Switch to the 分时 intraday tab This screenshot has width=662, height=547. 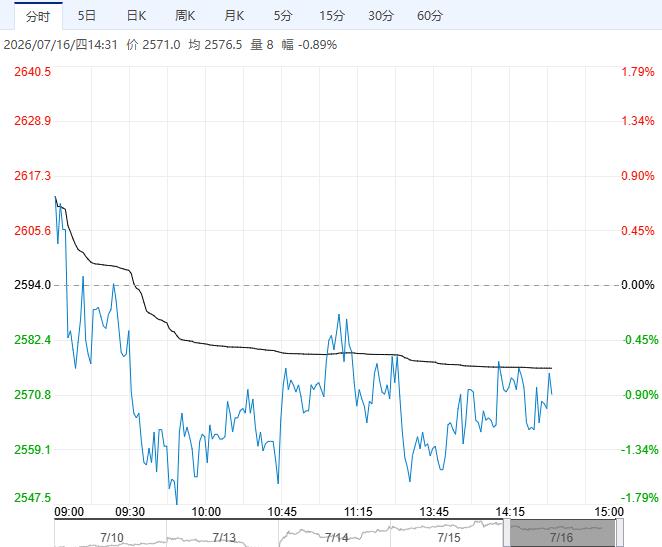38,16
